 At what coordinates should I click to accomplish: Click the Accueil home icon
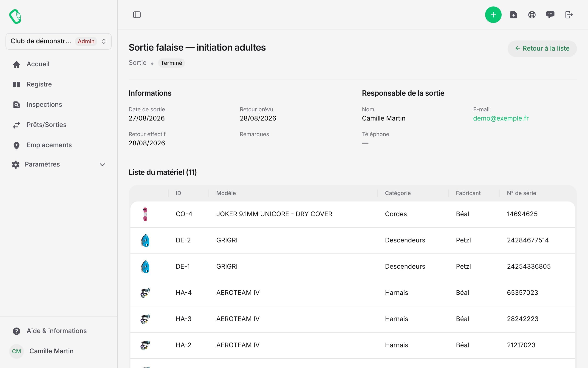16,64
